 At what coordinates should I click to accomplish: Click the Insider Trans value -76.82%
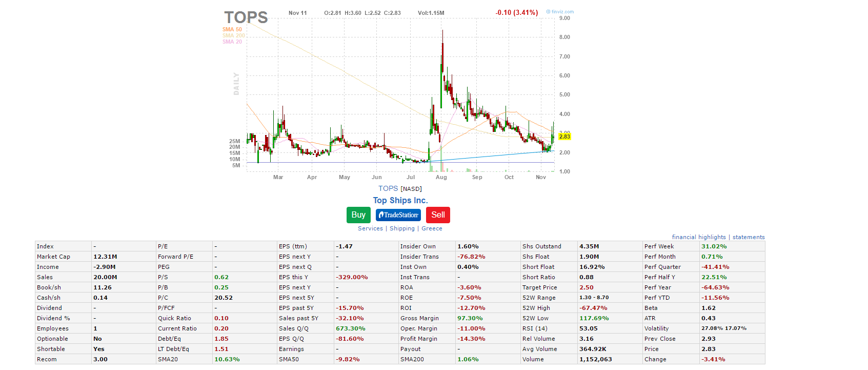(x=471, y=257)
